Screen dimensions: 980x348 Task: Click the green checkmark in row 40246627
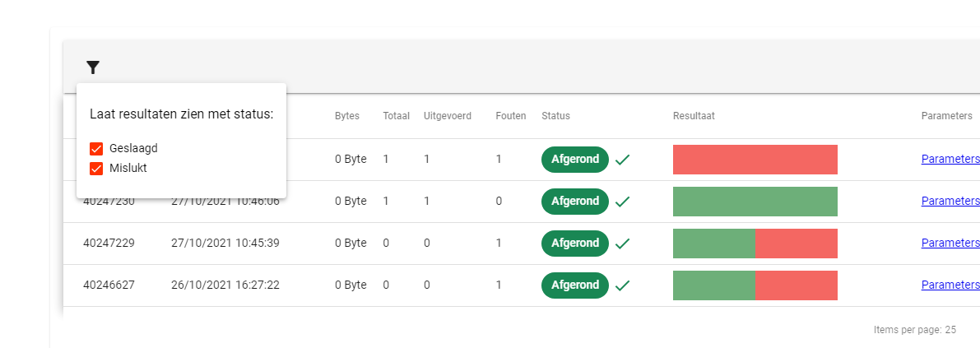pyautogui.click(x=622, y=285)
